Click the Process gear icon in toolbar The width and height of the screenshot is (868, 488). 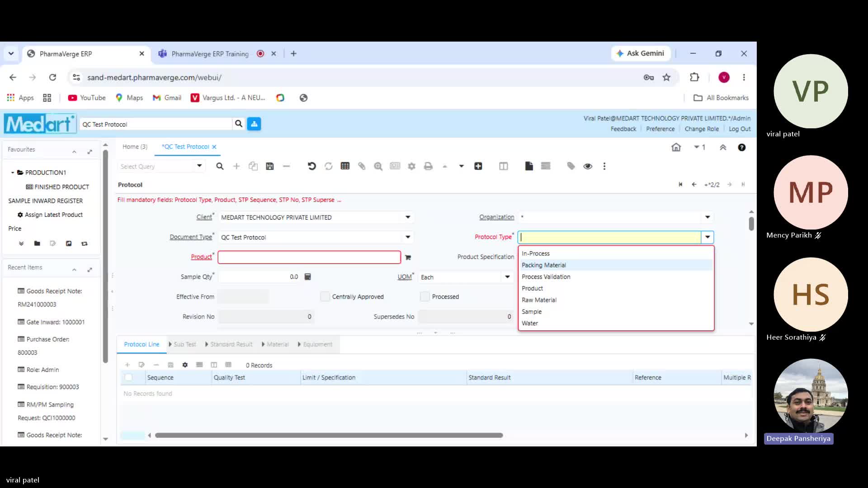point(411,166)
